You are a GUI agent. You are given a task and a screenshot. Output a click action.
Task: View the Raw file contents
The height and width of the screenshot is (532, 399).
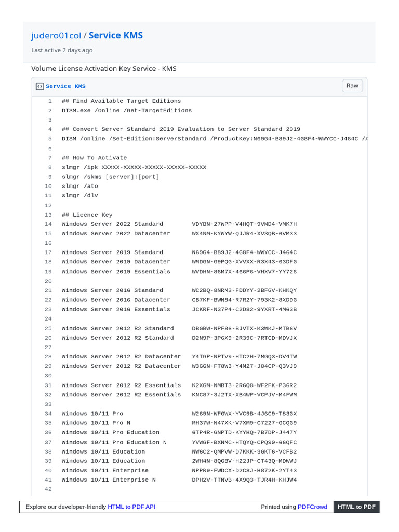pyautogui.click(x=352, y=86)
